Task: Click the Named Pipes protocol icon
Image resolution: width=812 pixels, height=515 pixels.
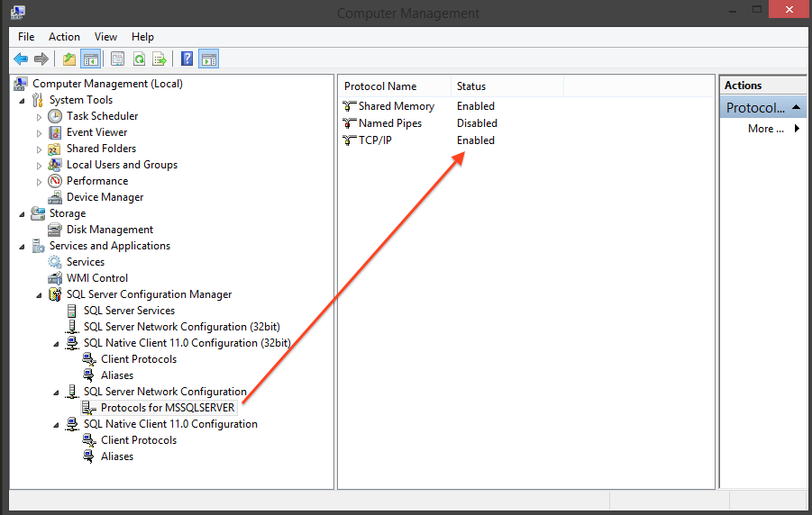Action: point(350,123)
